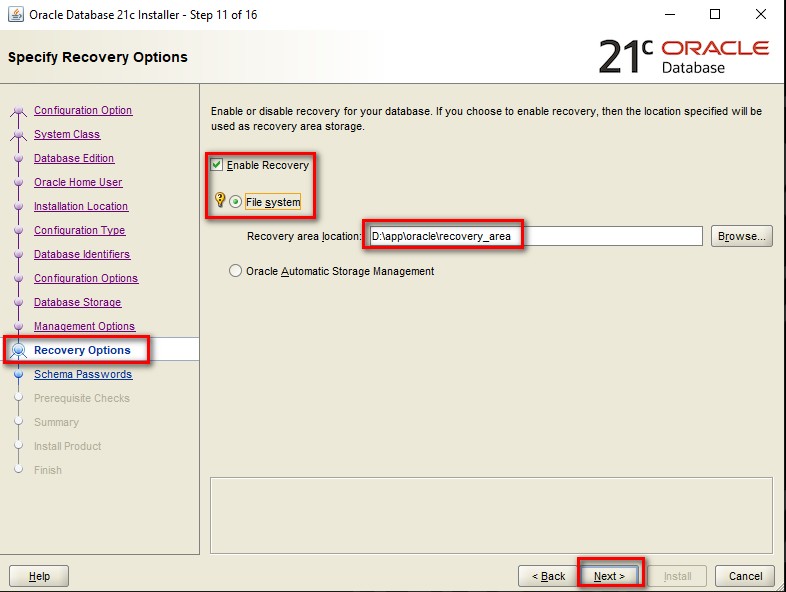Click the Prerequisite Checks step label

tap(82, 399)
